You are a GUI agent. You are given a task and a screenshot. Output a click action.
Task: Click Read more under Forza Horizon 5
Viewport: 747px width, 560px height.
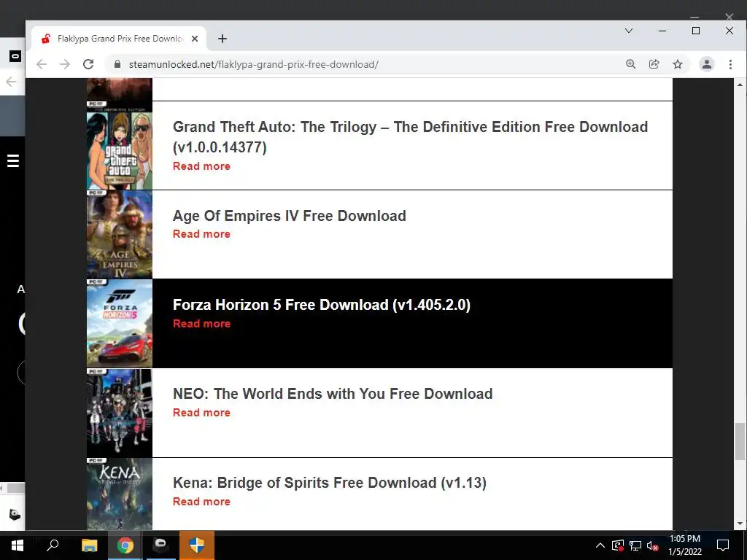(x=201, y=323)
